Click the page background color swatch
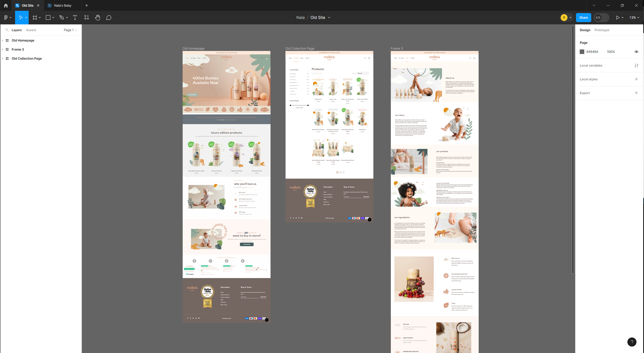The width and height of the screenshot is (644, 353). (x=582, y=52)
